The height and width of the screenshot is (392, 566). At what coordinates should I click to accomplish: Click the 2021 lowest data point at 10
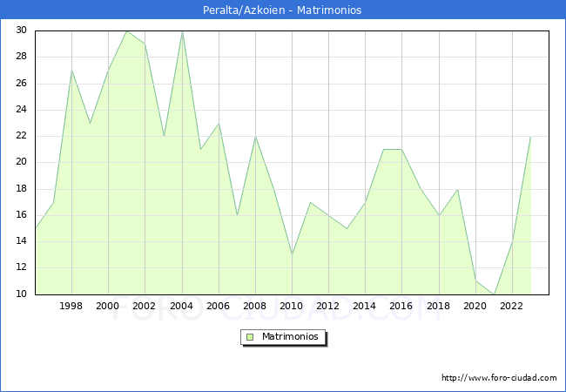click(x=494, y=294)
